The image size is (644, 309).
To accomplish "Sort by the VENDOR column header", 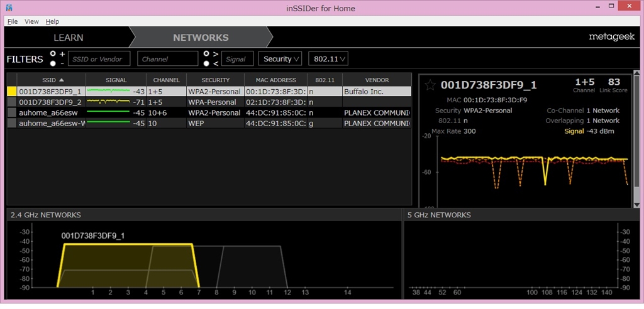I will tap(377, 80).
